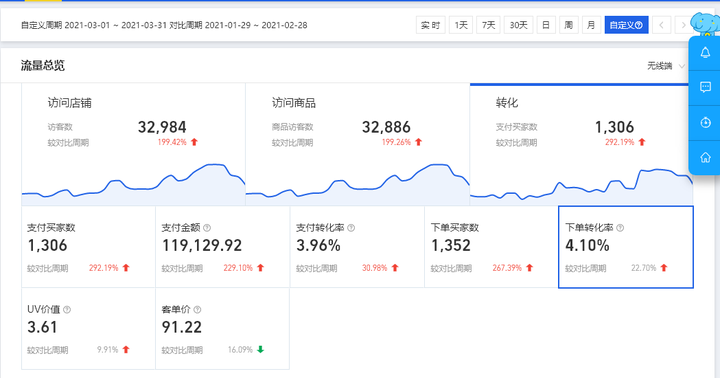Viewport: 720px width, 378px height.
Task: Click the 4.10% order conversion value
Action: (587, 246)
